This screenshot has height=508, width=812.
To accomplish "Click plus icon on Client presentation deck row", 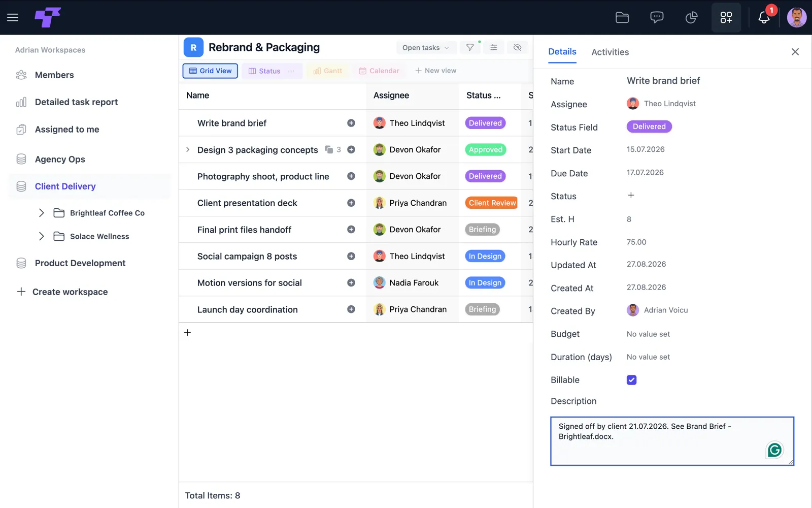I will [351, 203].
